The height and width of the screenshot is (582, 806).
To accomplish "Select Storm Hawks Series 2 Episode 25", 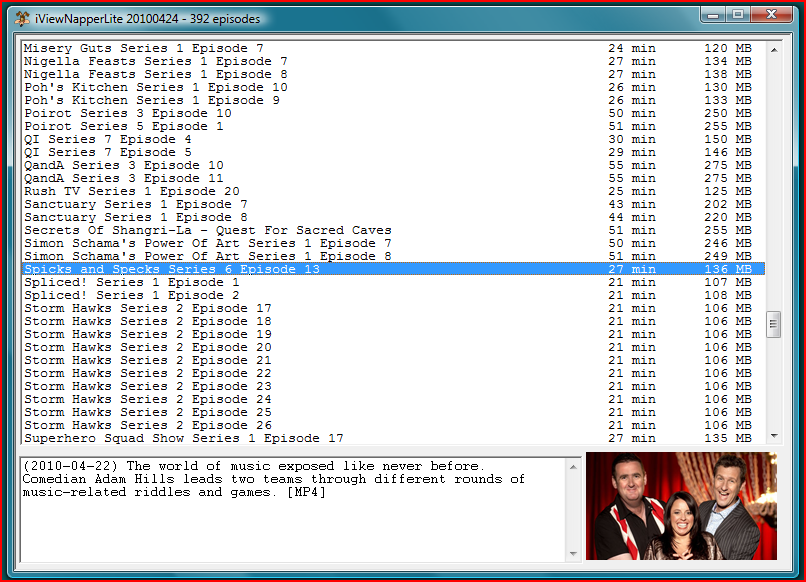I will [x=394, y=412].
